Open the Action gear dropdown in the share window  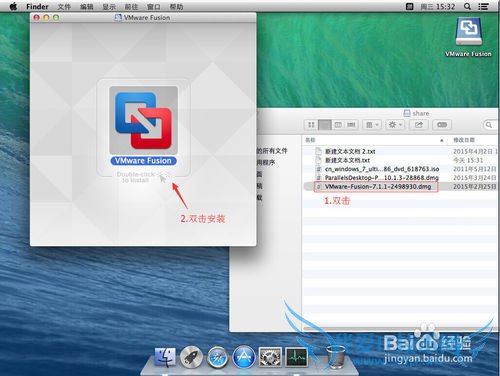[x=395, y=125]
